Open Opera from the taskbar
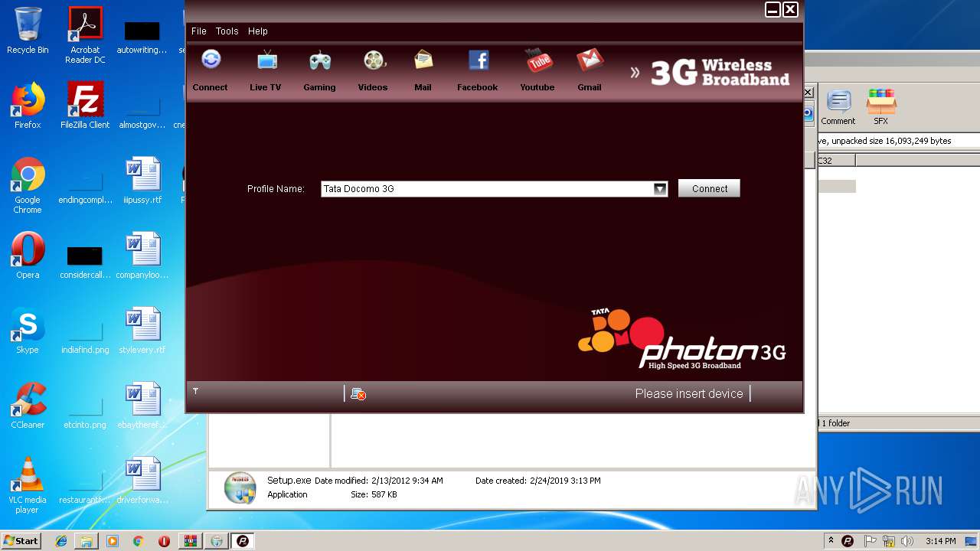This screenshot has width=980, height=551. coord(164,541)
